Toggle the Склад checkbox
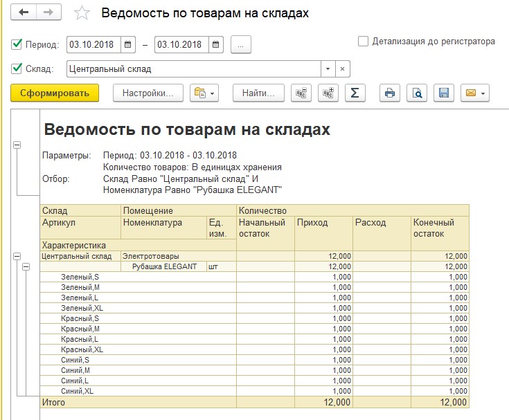This screenshot has width=509, height=420. 16,69
